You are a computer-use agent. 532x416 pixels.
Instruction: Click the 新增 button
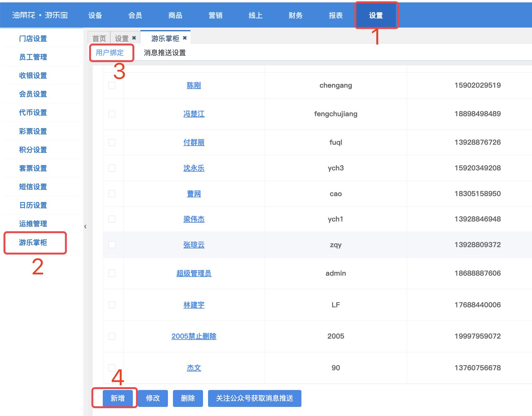tap(118, 398)
